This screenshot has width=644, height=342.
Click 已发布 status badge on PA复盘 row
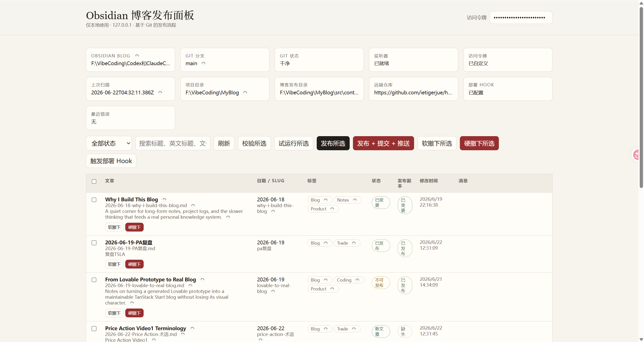click(381, 246)
